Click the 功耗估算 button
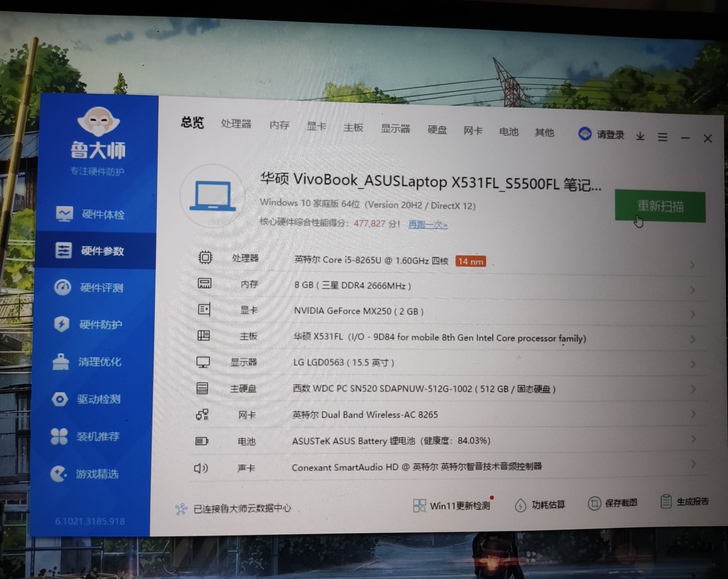 pyautogui.click(x=540, y=505)
